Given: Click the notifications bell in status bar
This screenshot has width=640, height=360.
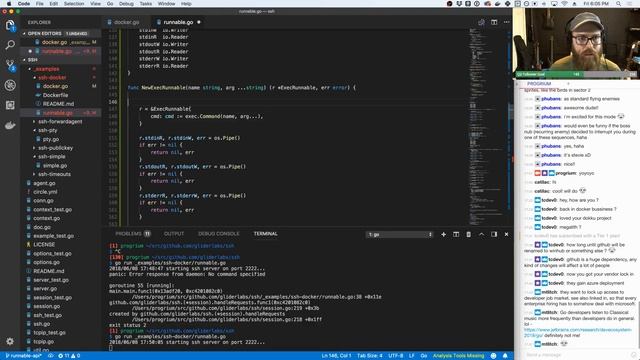Looking at the screenshot, I should [505, 356].
